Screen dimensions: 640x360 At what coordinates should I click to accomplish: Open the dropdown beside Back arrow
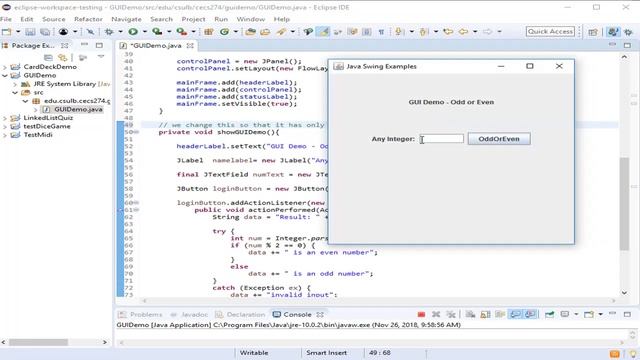[x=475, y=31]
